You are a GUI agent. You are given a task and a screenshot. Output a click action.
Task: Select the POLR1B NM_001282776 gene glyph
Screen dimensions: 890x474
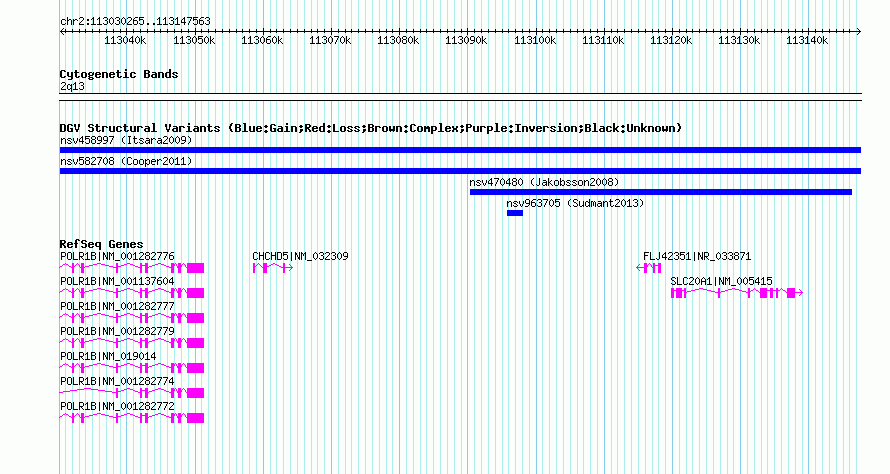tap(132, 268)
